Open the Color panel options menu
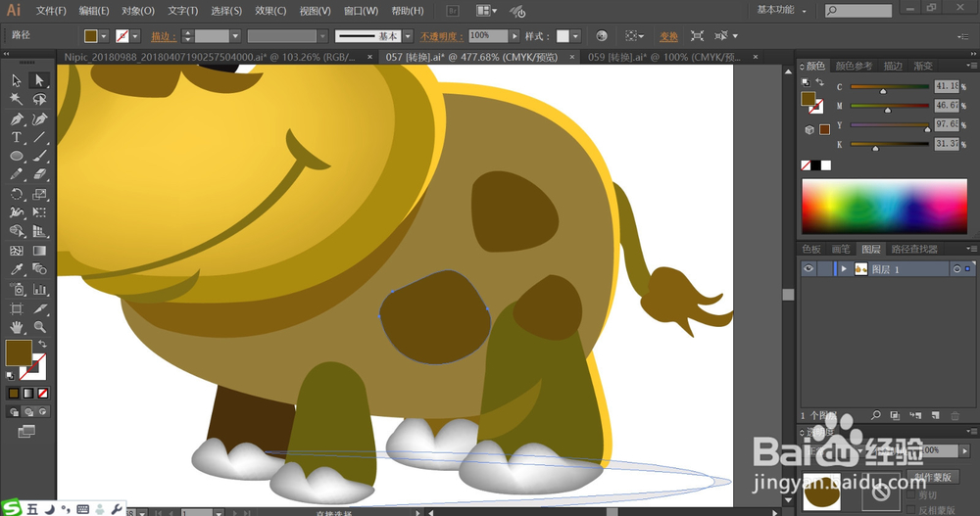Screen dimensions: 980x516 click(x=971, y=66)
